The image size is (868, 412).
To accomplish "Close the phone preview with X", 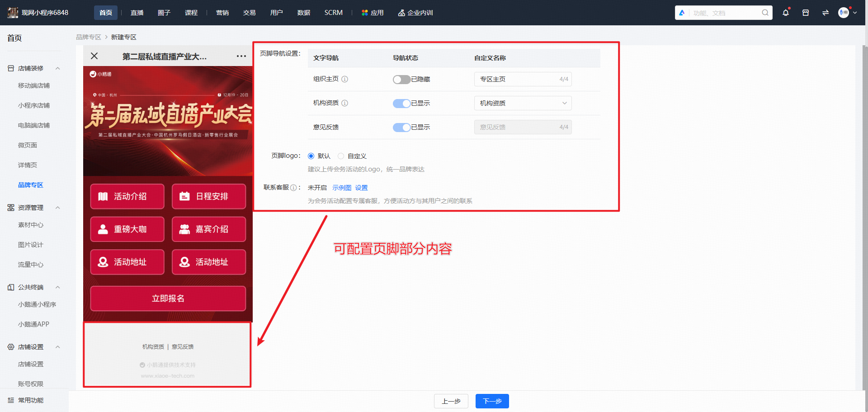I will tap(94, 56).
